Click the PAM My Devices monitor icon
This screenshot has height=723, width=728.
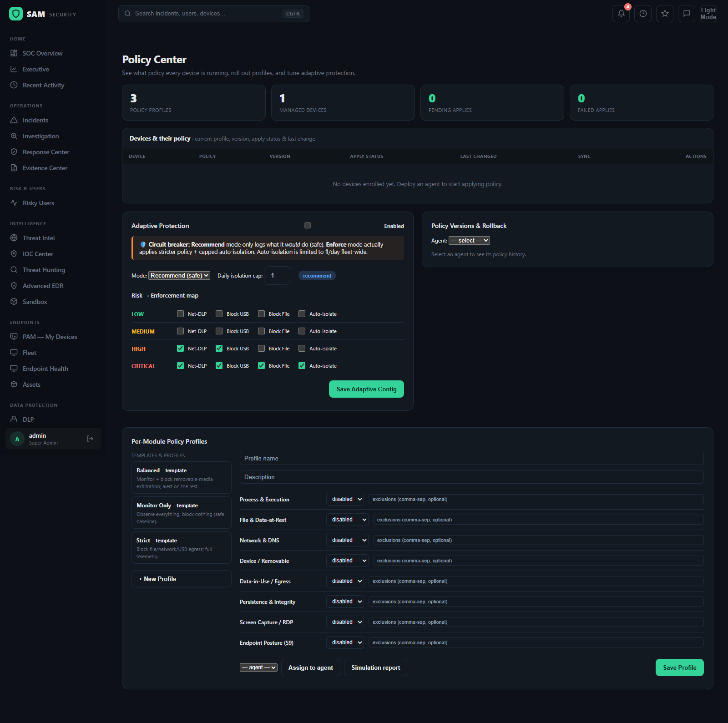(14, 337)
